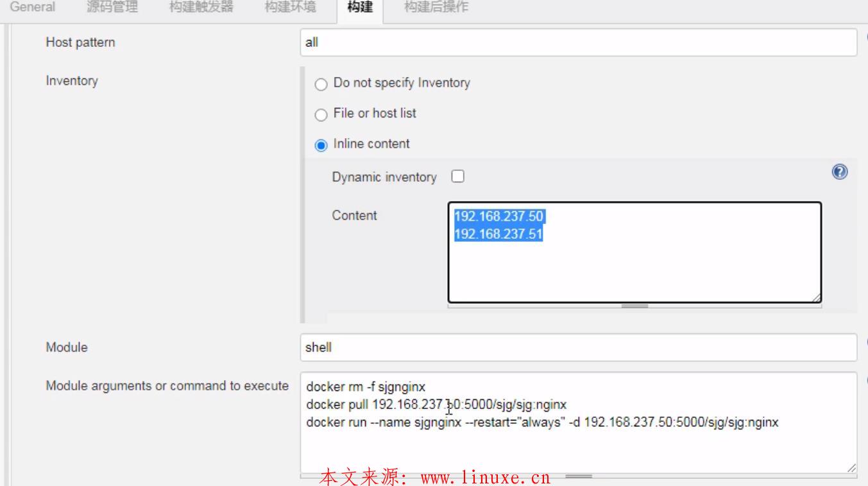Image resolution: width=868 pixels, height=486 pixels.
Task: Click the Host pattern input field
Action: tap(578, 42)
